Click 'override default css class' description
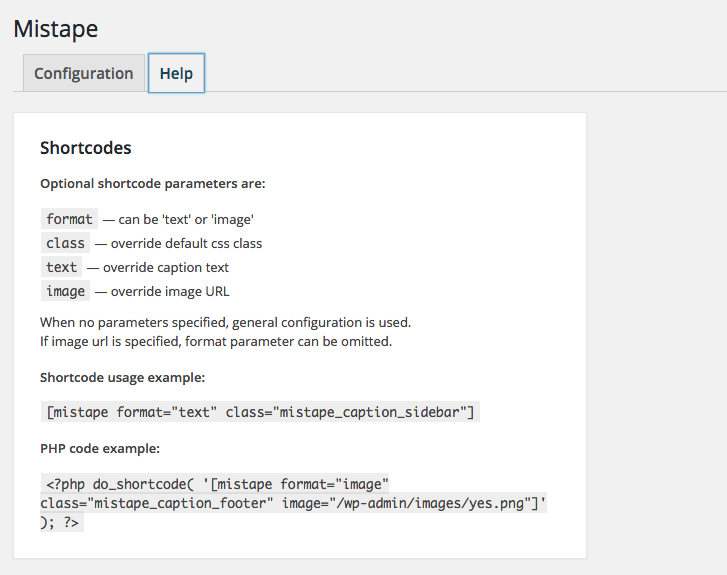 click(x=186, y=243)
